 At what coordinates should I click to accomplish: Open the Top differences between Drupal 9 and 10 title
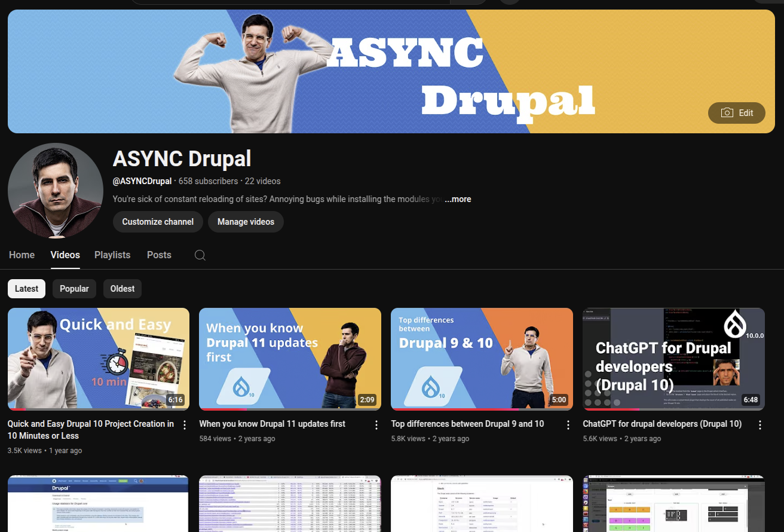coord(467,424)
